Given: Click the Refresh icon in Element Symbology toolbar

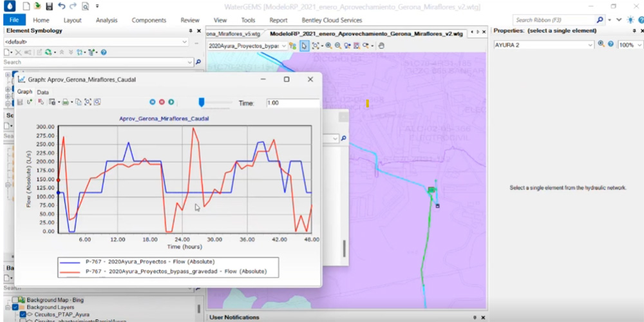Looking at the screenshot, I should 49,52.
